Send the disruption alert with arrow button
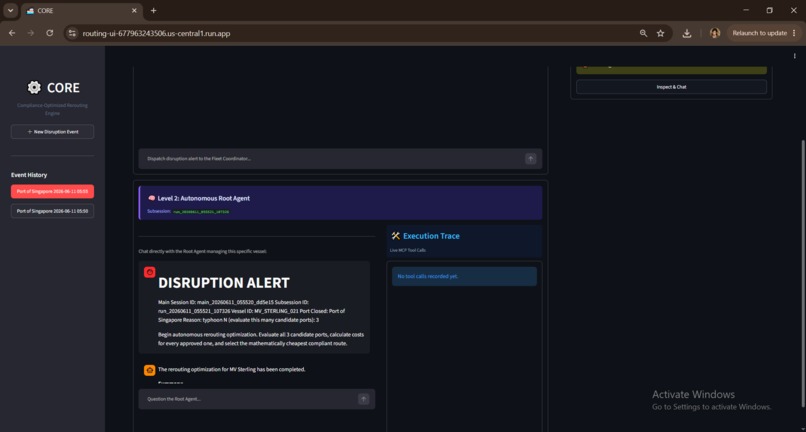The width and height of the screenshot is (806, 432). pyautogui.click(x=530, y=159)
